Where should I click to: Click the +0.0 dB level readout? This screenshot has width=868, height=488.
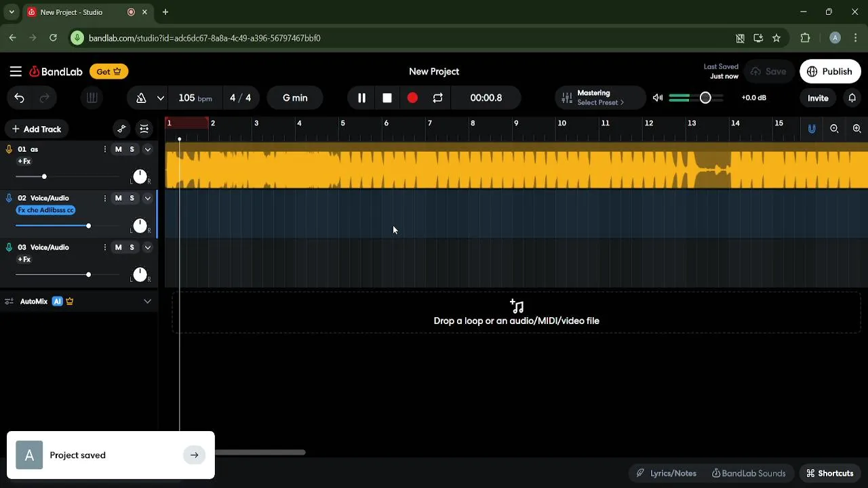754,98
